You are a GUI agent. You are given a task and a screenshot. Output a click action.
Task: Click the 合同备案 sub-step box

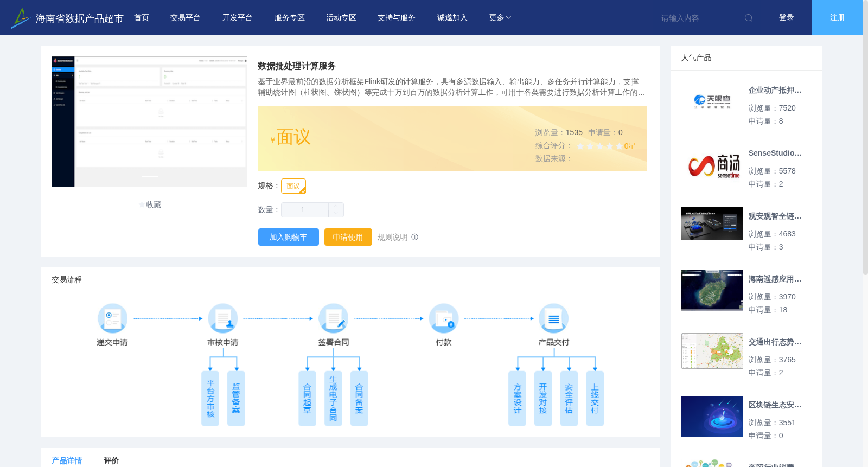click(359, 399)
